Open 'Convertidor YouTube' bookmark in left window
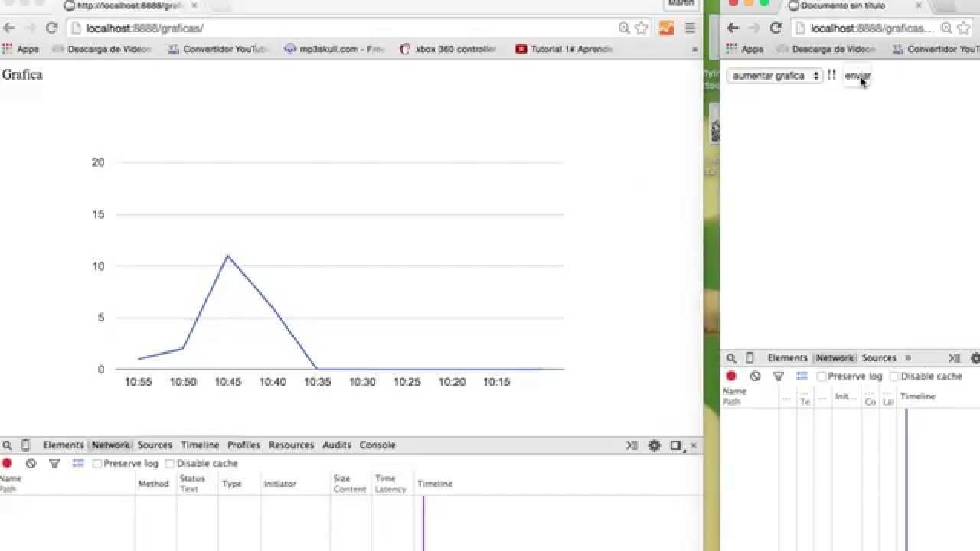 point(220,49)
